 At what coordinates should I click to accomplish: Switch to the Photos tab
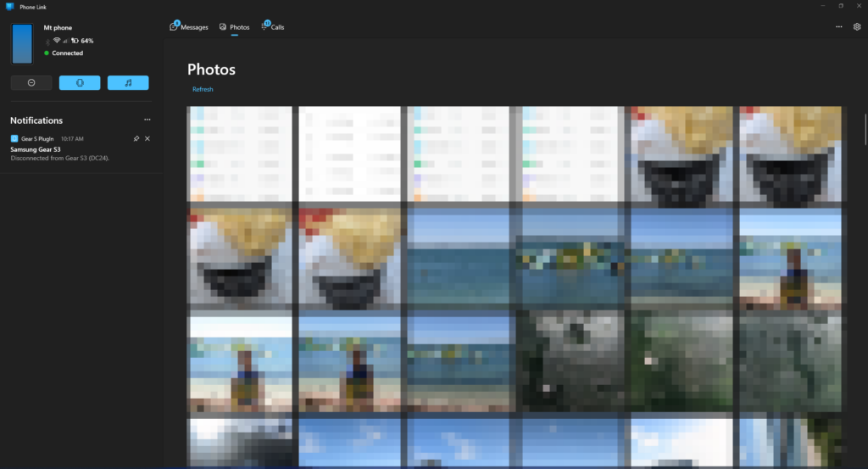pos(234,27)
